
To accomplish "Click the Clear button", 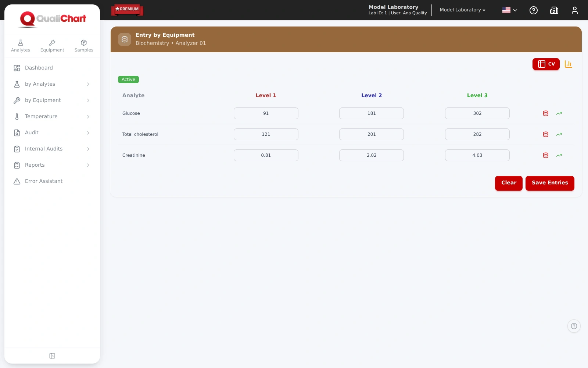I will point(509,183).
